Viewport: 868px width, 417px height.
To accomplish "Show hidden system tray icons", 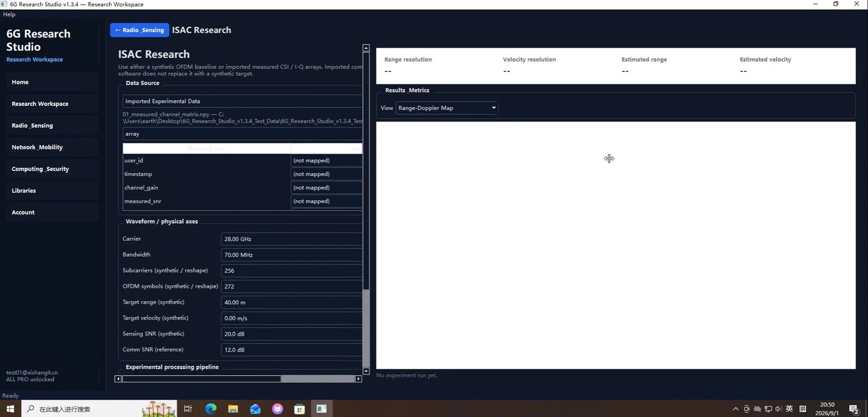I will pos(736,409).
